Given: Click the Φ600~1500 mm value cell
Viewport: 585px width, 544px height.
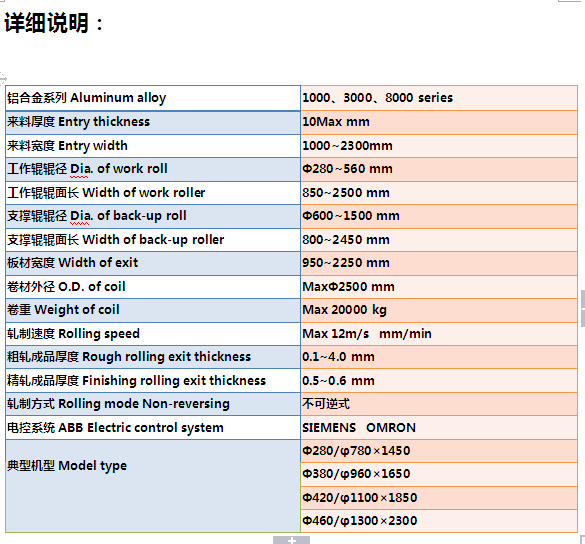Looking at the screenshot, I should (439, 216).
